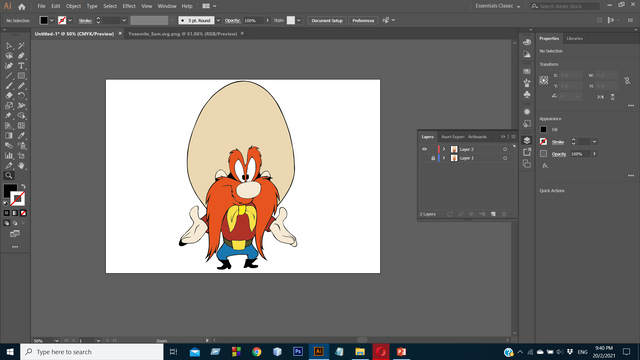
Task: Switch to the Artboards tab
Action: pyautogui.click(x=477, y=137)
